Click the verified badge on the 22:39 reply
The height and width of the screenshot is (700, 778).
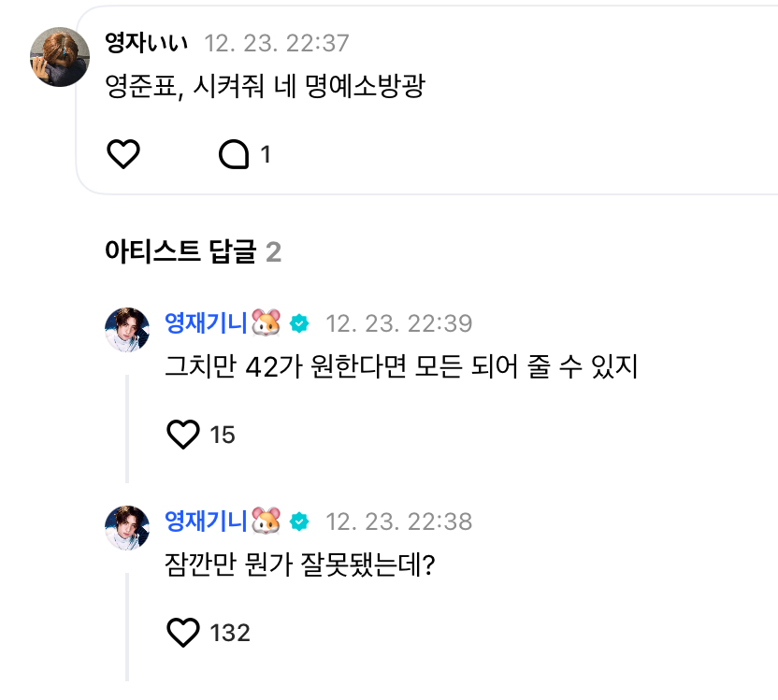tap(299, 323)
